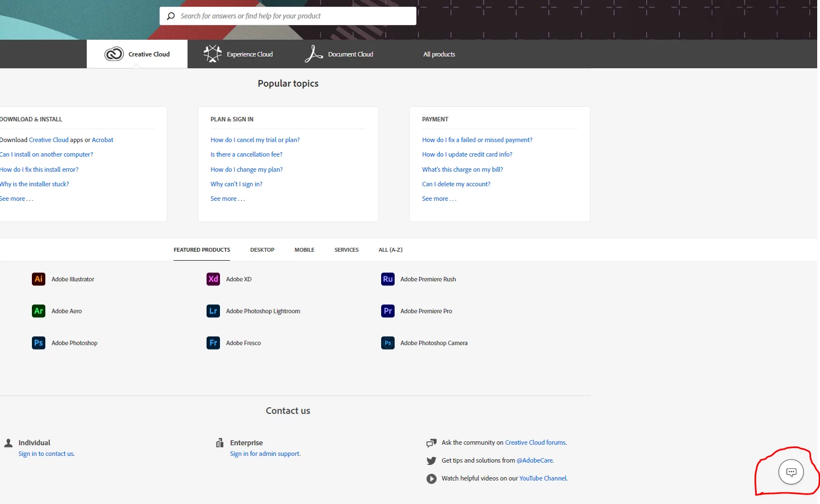
Task: Switch to the Experience Cloud tab
Action: (238, 54)
